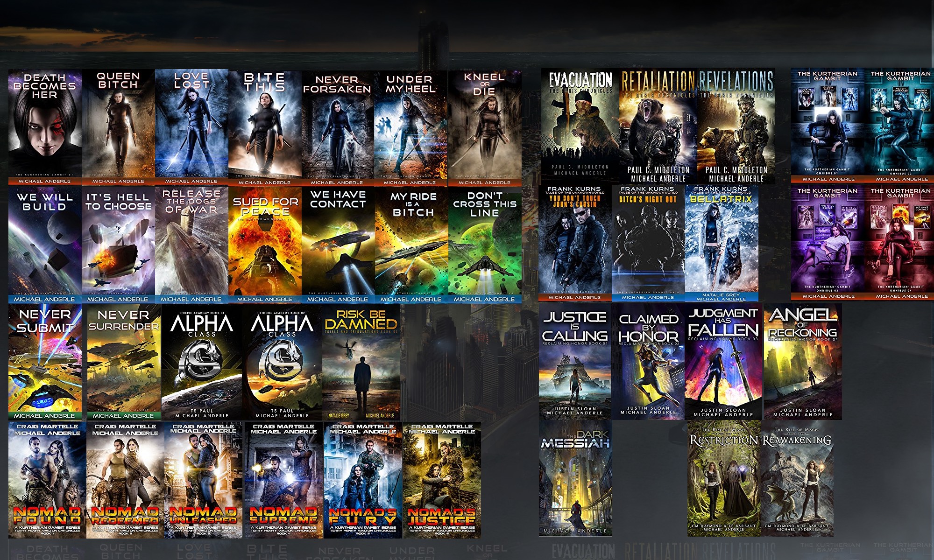Click the Risk Be Damned cover

(361, 362)
